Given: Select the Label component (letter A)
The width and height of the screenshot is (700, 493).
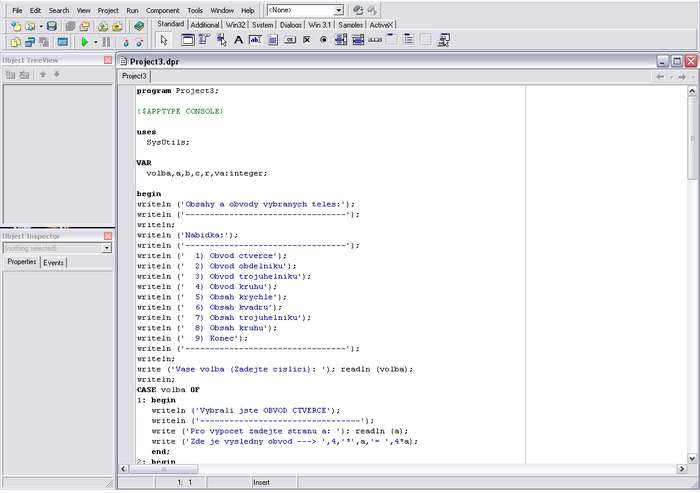Looking at the screenshot, I should click(238, 40).
